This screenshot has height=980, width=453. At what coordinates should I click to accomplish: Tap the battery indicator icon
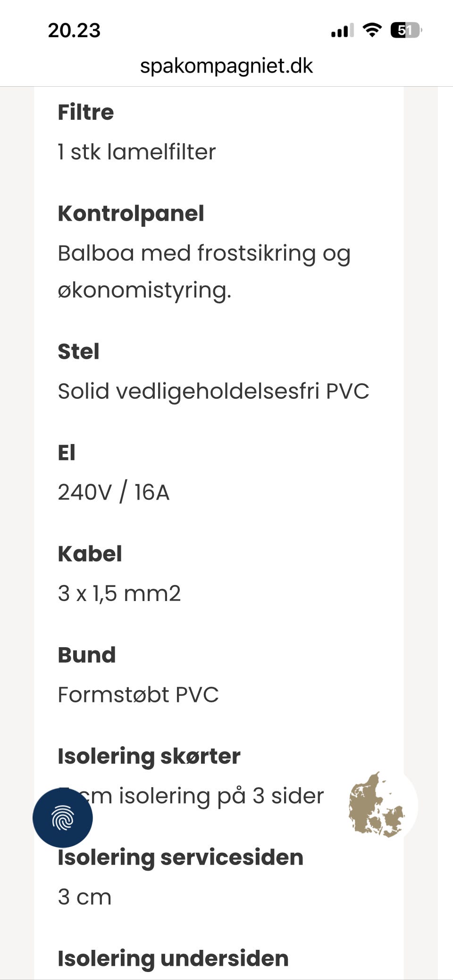point(405,31)
